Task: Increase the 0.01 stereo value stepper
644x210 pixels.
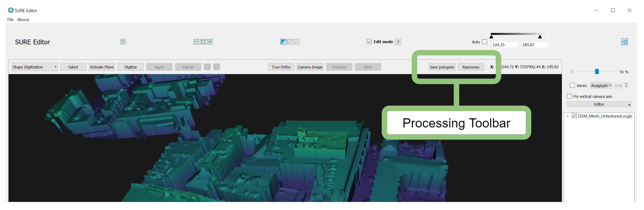Action: click(626, 84)
